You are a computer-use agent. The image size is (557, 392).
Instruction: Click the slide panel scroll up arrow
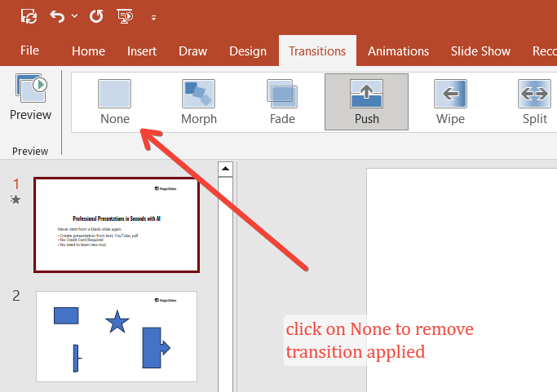pyautogui.click(x=225, y=169)
